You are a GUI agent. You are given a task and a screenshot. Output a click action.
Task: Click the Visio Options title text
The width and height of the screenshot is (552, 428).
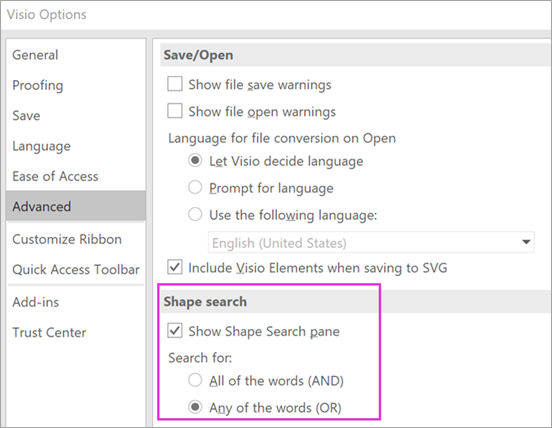tap(46, 14)
